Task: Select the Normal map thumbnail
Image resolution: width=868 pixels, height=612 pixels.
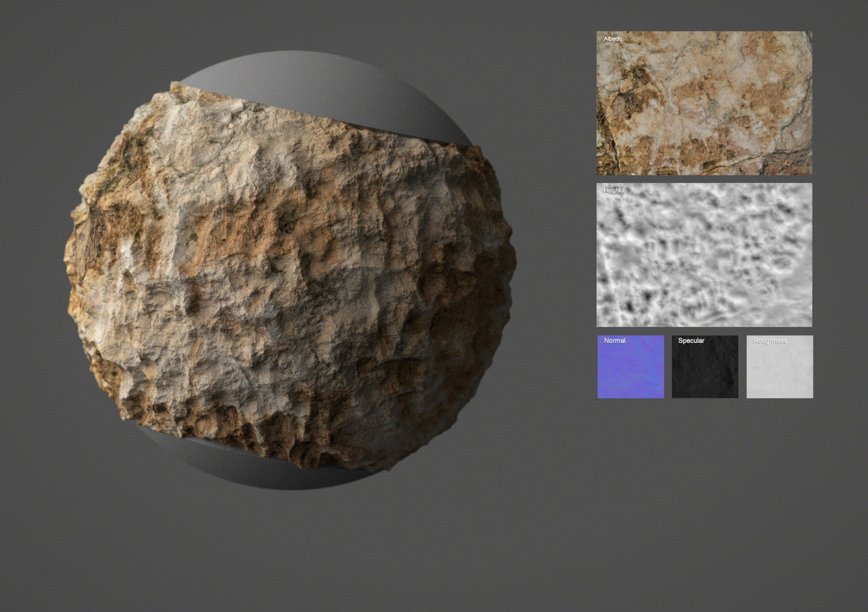Action: pos(631,367)
